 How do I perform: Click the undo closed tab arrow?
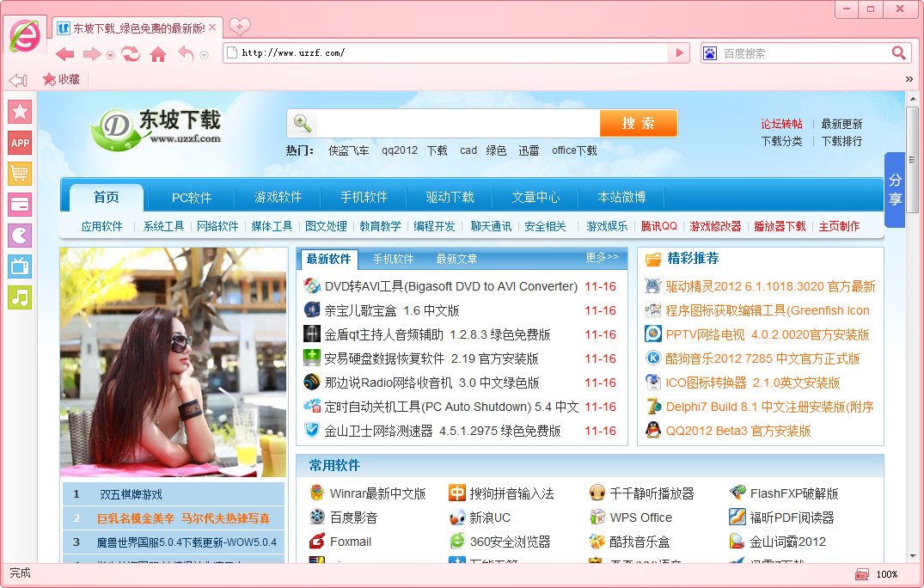tap(187, 54)
